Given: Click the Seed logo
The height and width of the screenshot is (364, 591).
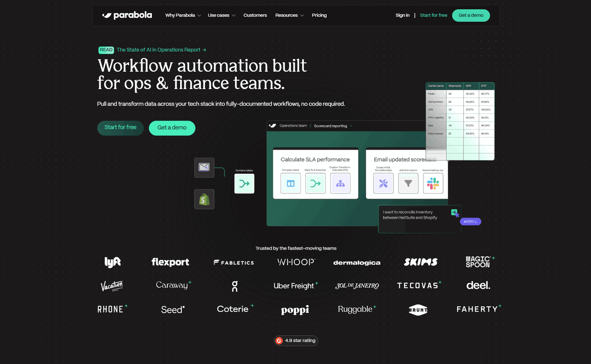Looking at the screenshot, I should click(173, 310).
